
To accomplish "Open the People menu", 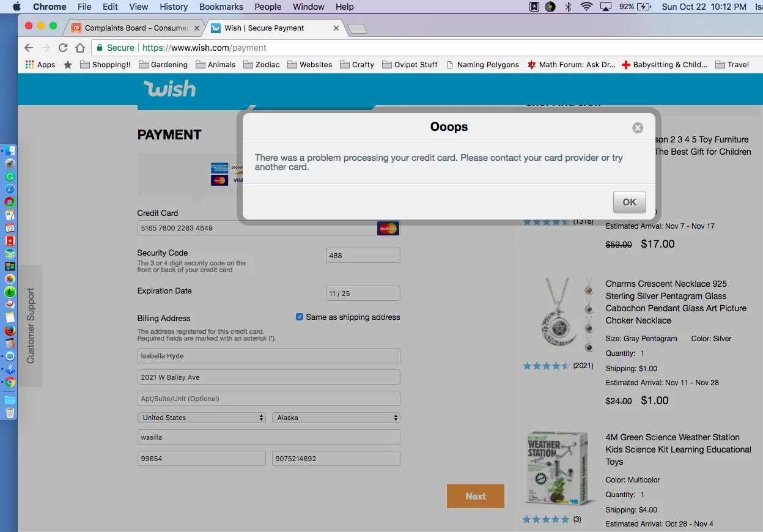I will pos(268,7).
